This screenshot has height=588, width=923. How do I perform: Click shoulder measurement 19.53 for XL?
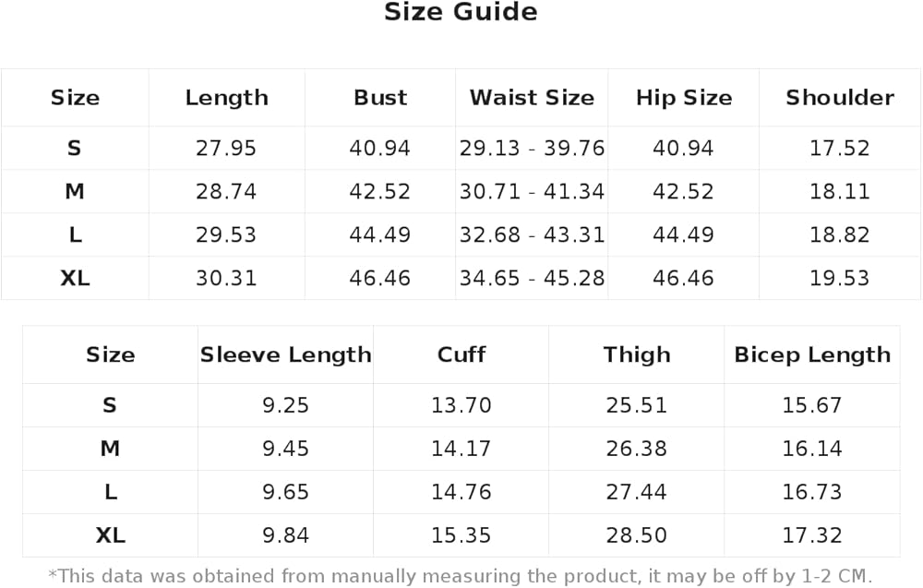(x=839, y=278)
